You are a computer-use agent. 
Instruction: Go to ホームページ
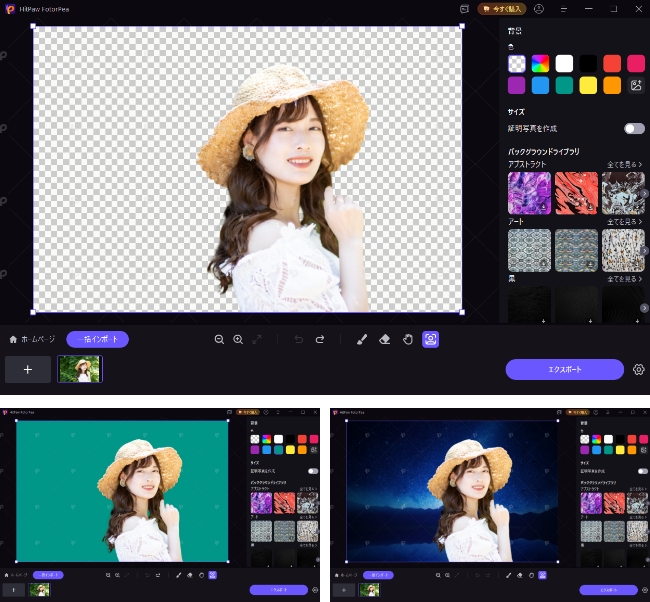click(x=33, y=340)
